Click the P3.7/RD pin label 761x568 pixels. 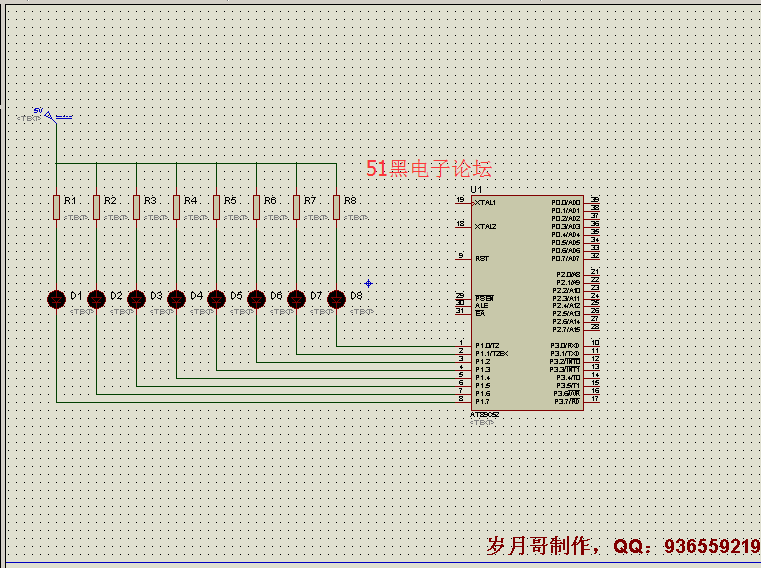pyautogui.click(x=567, y=401)
